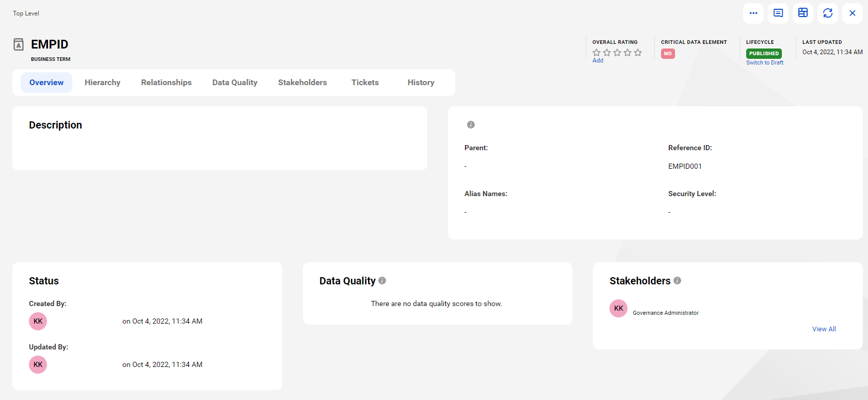Click View All stakeholders link
The image size is (868, 400).
click(x=824, y=329)
